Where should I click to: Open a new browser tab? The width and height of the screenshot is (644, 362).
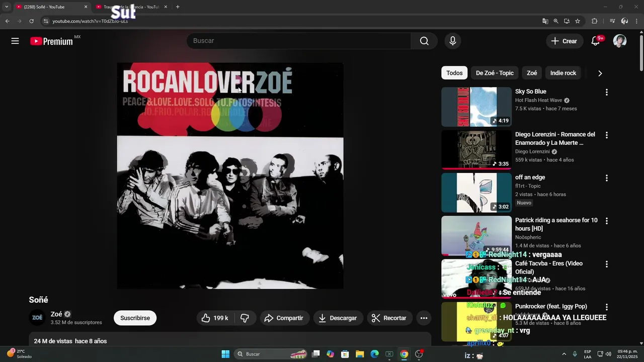(x=178, y=7)
